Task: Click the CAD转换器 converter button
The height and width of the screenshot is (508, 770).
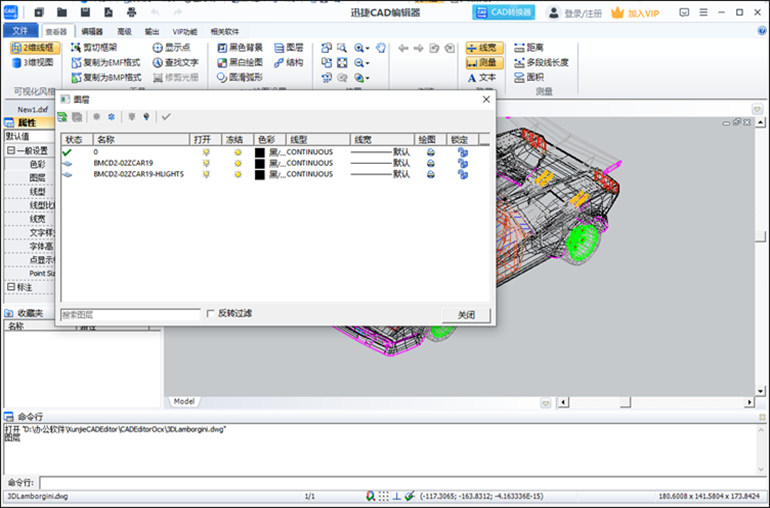Action: [x=504, y=12]
